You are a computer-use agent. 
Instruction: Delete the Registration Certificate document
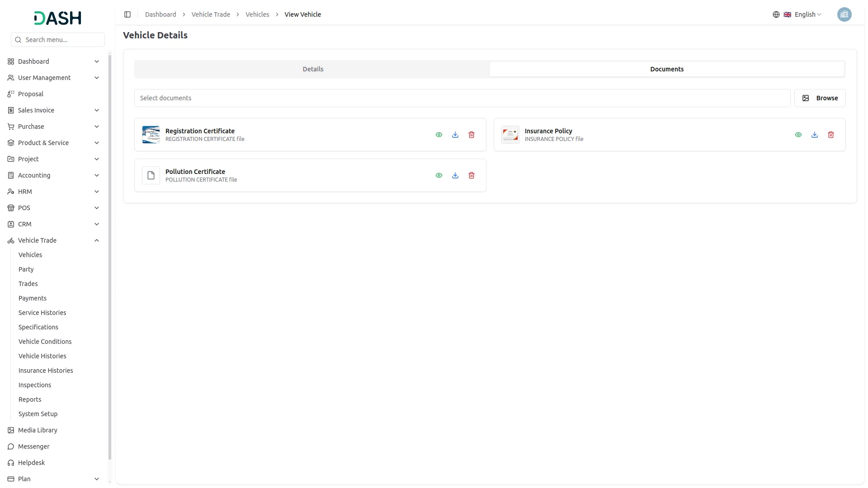472,135
